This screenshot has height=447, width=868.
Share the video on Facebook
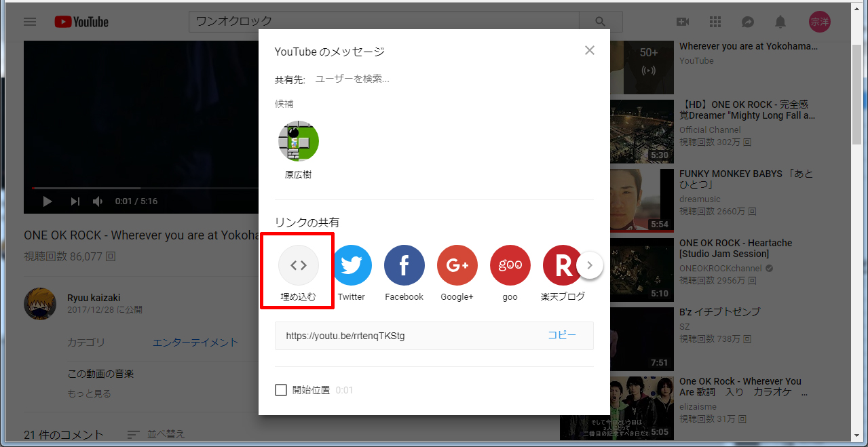pyautogui.click(x=404, y=265)
